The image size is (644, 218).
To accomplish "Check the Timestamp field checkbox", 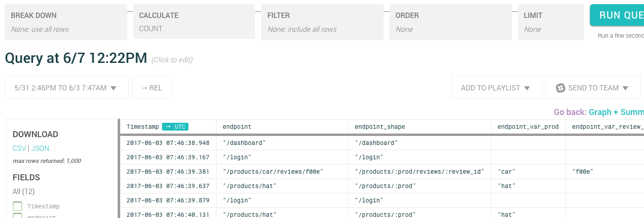I will tap(17, 206).
